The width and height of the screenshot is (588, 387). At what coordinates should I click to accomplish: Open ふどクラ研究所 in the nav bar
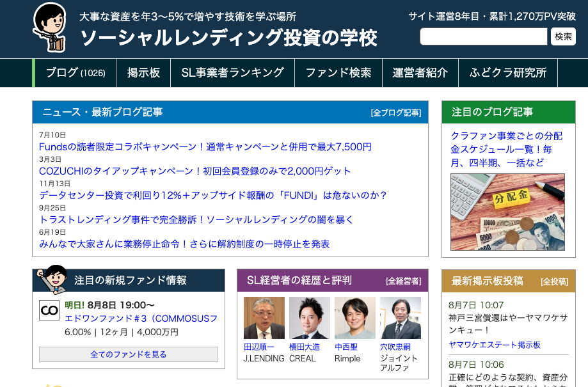pyautogui.click(x=508, y=72)
